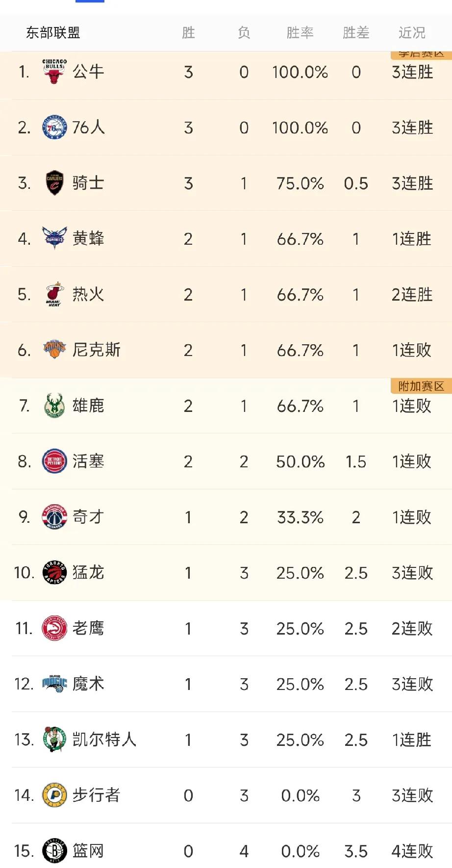Click the 附加赛区 badge label
This screenshot has width=452, height=868.
click(x=421, y=386)
